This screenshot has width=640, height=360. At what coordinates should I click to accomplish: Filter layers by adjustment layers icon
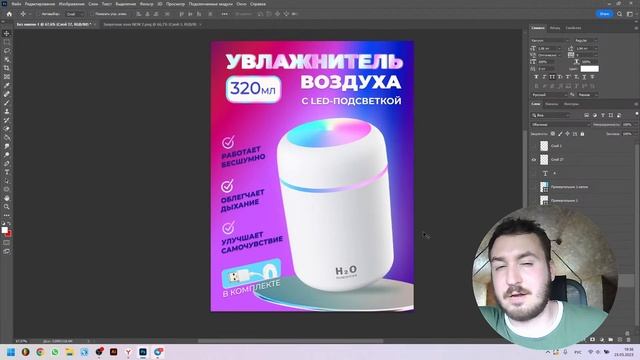click(x=594, y=116)
